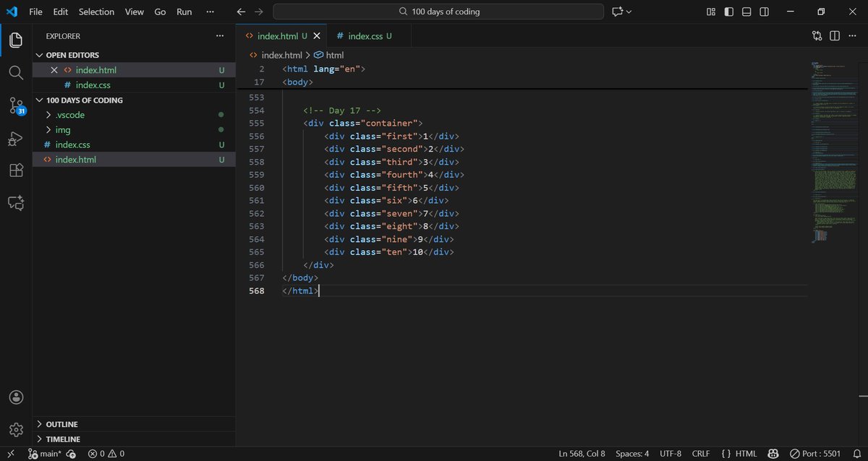868x461 pixels.
Task: Switch to the index.css tab
Action: tap(365, 35)
